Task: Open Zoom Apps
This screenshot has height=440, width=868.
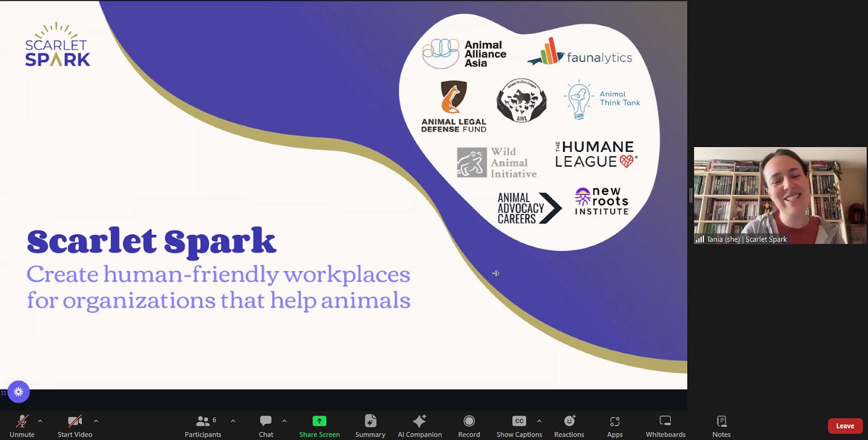Action: (615, 426)
